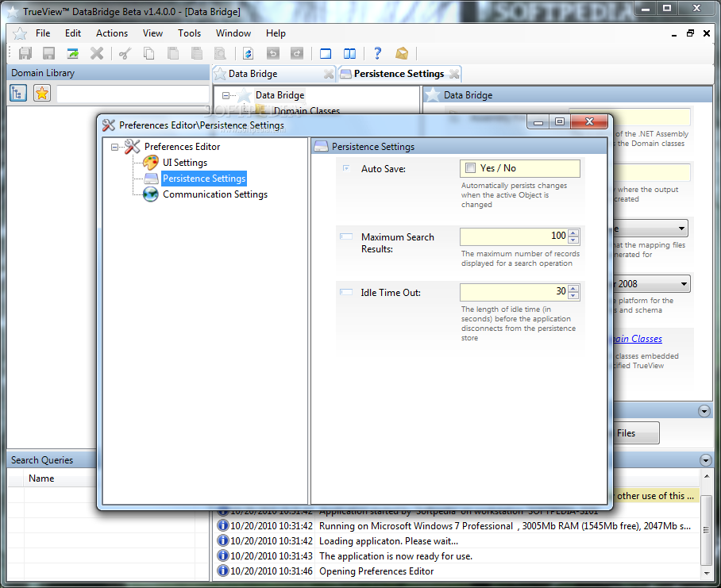Select Communication Settings in preferences tree

click(214, 194)
